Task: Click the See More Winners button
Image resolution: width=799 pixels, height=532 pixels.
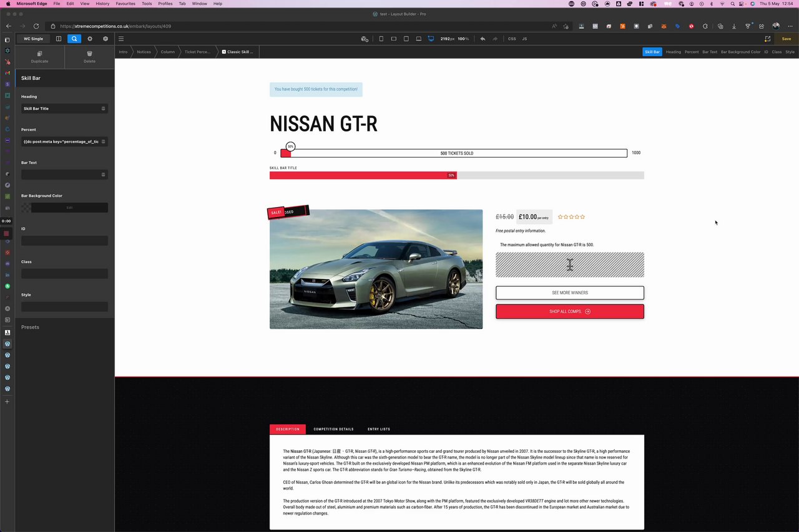Action: [570, 293]
